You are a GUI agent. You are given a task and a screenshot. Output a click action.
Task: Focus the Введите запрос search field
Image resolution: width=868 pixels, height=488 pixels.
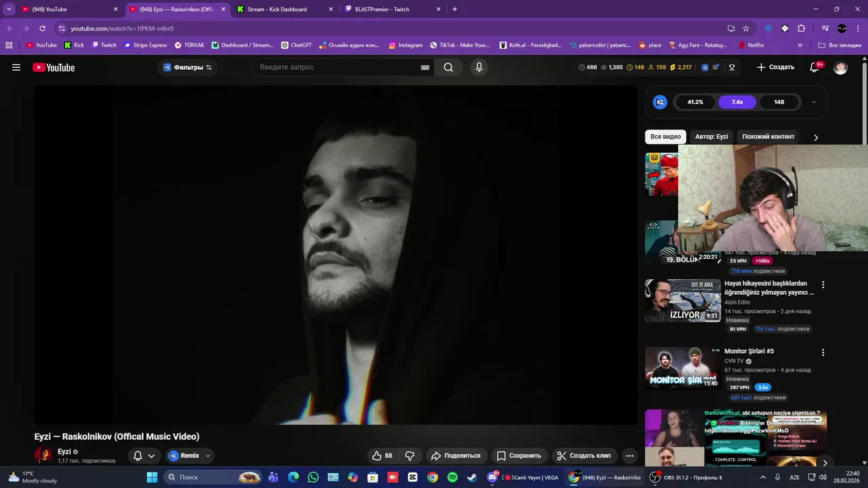coord(337,67)
